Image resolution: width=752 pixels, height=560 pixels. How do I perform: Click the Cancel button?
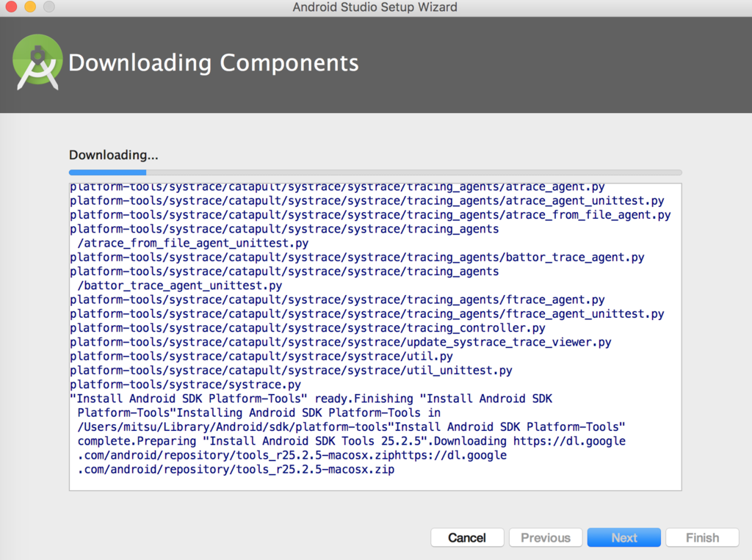click(x=467, y=537)
